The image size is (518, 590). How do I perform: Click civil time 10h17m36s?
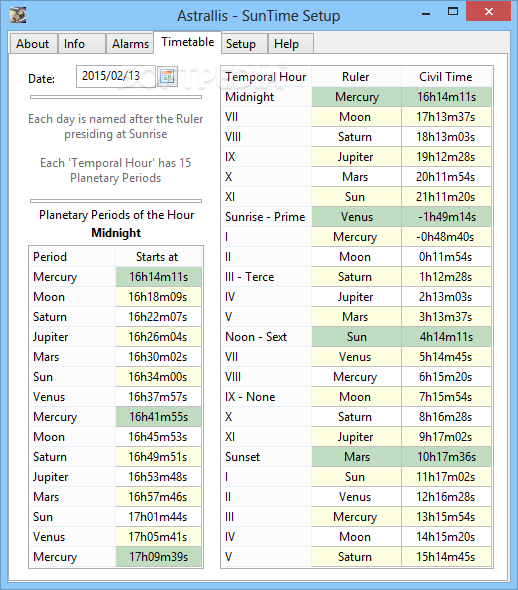tap(447, 457)
